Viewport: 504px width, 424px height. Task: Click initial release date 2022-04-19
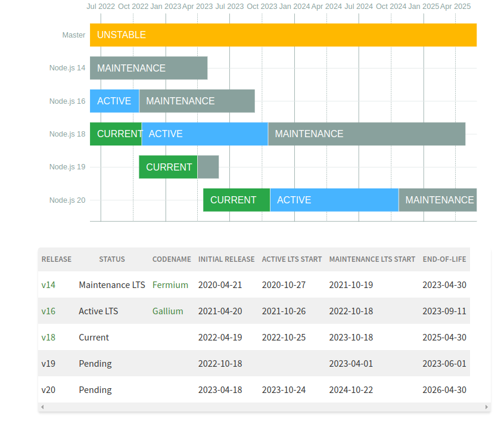[x=220, y=338]
